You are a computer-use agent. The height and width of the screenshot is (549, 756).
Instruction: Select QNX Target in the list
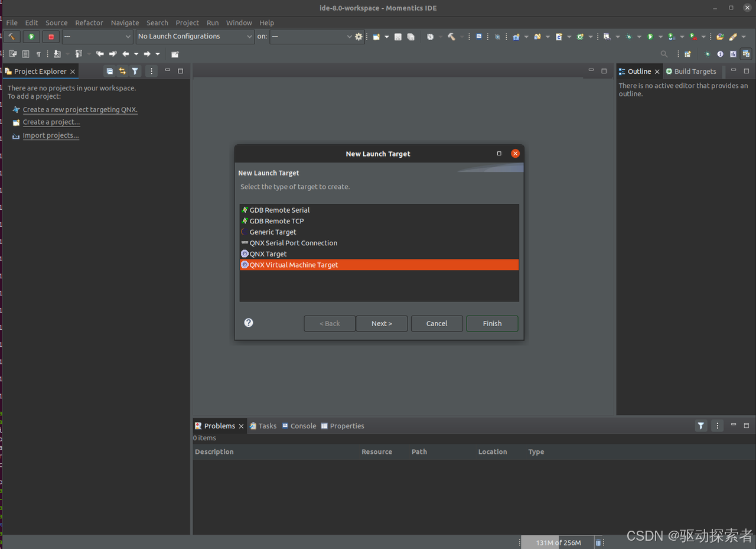pos(379,254)
